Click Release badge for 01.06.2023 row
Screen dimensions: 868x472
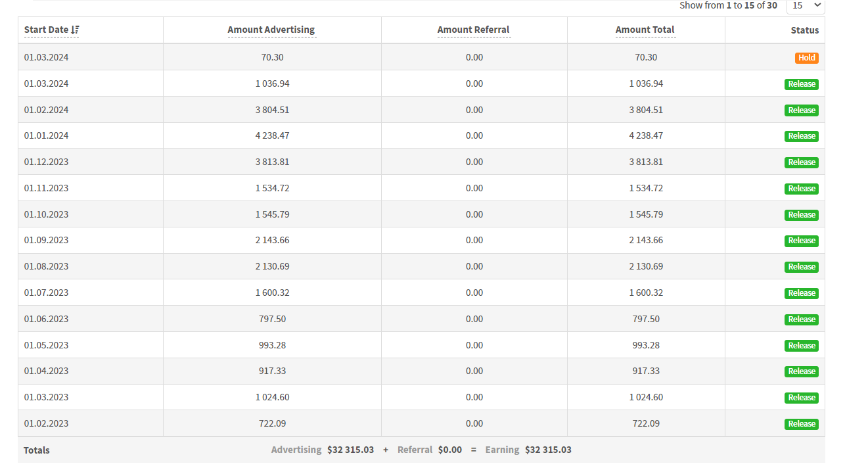(801, 319)
